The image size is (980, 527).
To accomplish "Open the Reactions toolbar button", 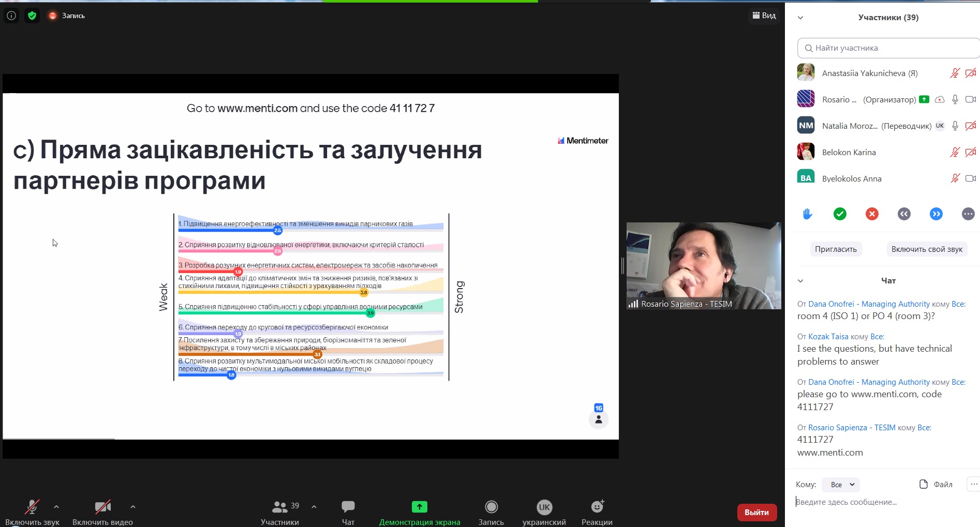I will (x=597, y=512).
